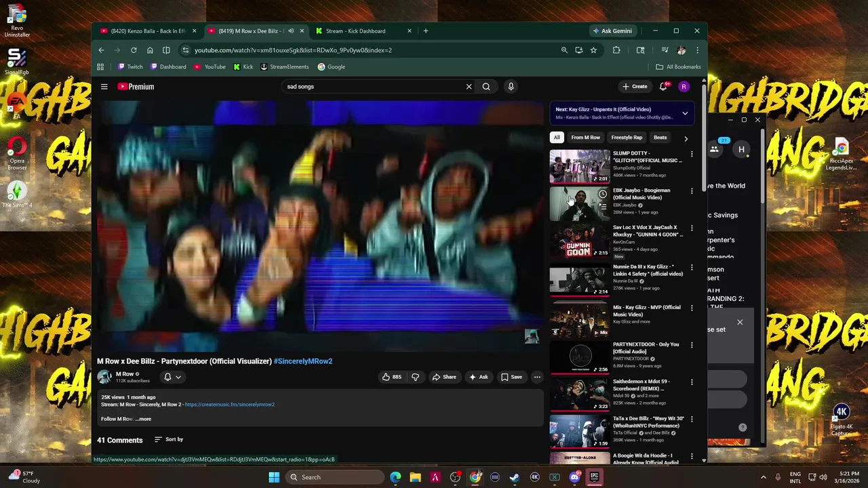Open Epic Games launcher in taskbar
Viewport: 868px width, 488px height.
(594, 477)
